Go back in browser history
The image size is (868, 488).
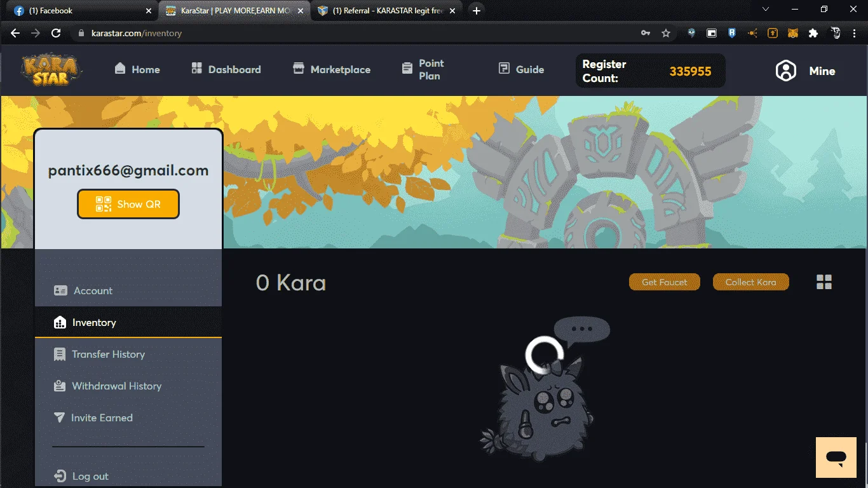coord(15,33)
